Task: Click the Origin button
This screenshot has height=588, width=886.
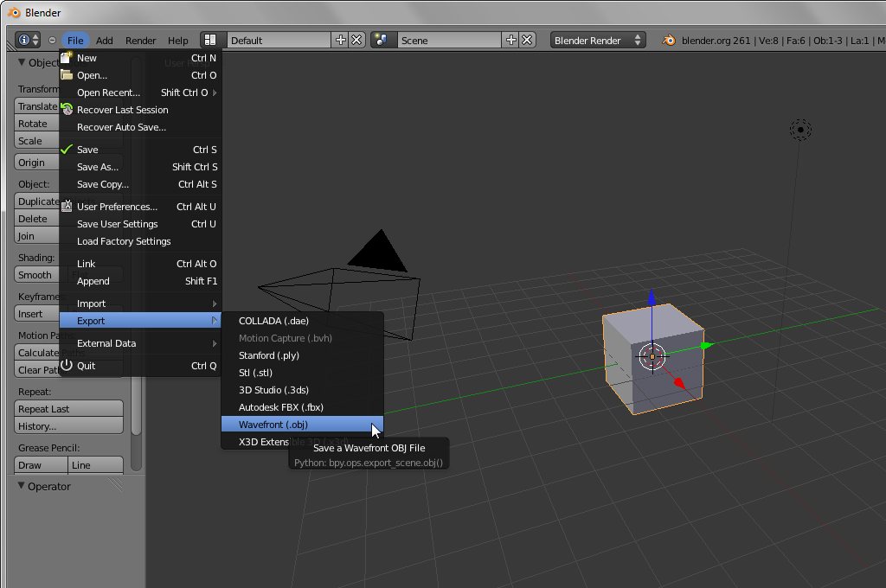Action: [36, 163]
